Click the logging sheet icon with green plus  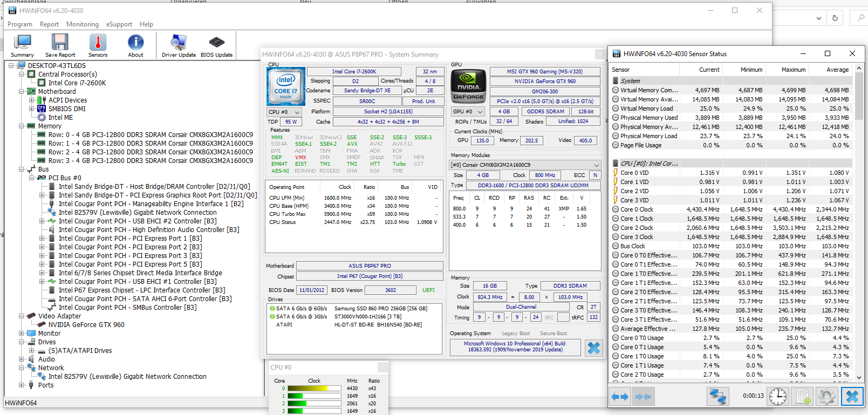[803, 397]
